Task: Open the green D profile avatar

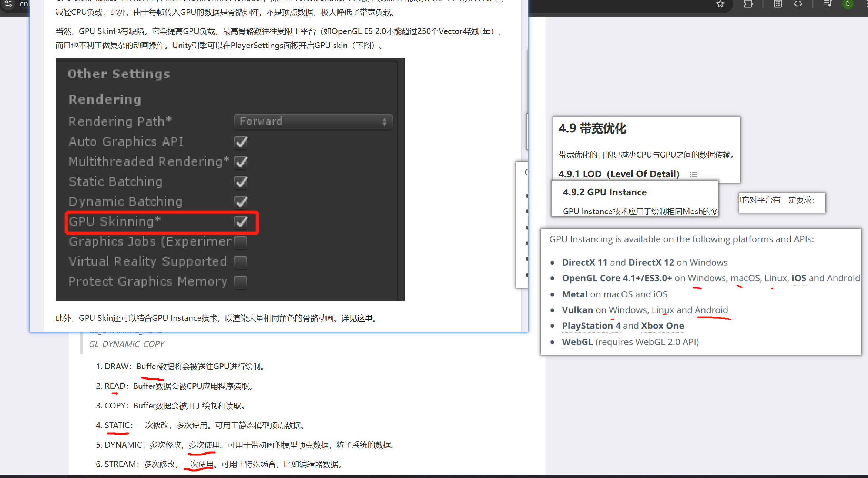Action: tap(848, 4)
